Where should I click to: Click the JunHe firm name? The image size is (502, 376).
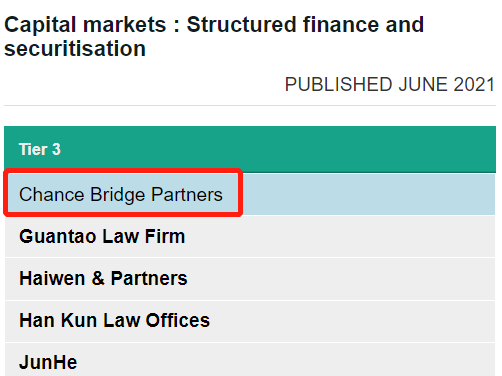tap(48, 362)
